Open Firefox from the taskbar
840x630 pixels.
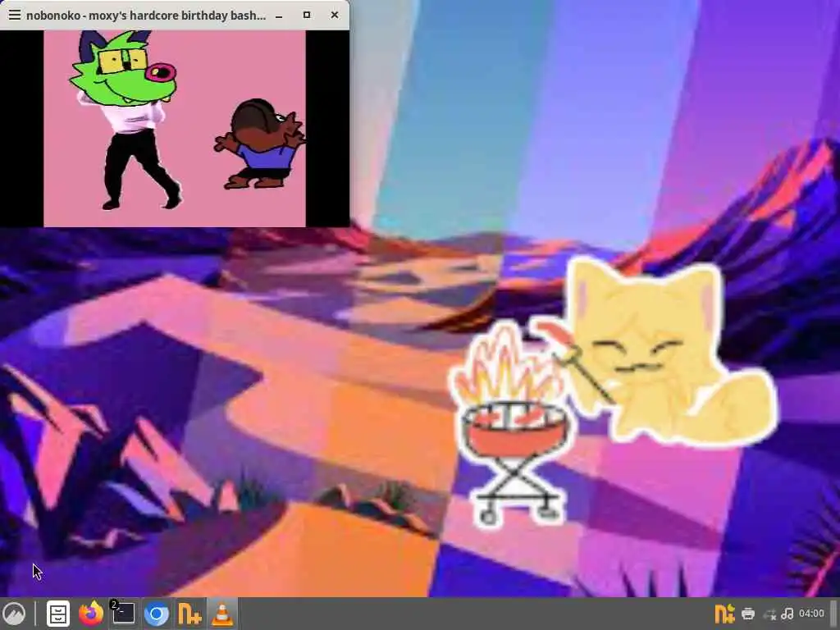click(x=91, y=614)
